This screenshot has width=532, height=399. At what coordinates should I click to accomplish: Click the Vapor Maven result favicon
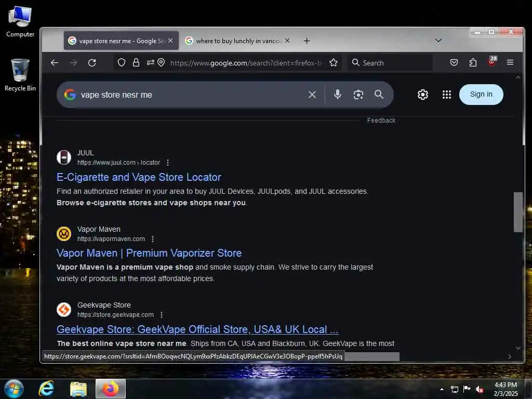[64, 234]
